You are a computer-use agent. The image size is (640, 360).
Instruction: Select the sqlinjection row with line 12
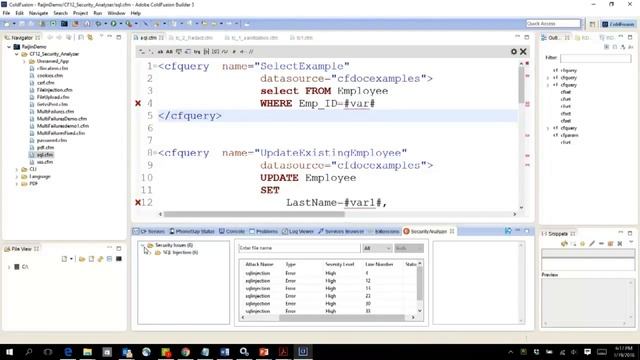(329, 281)
